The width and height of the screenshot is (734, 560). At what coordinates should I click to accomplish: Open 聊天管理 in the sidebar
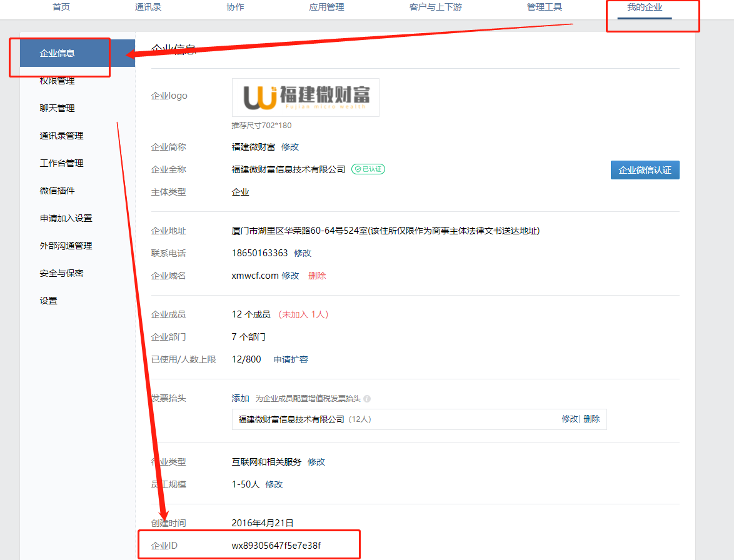pos(57,108)
